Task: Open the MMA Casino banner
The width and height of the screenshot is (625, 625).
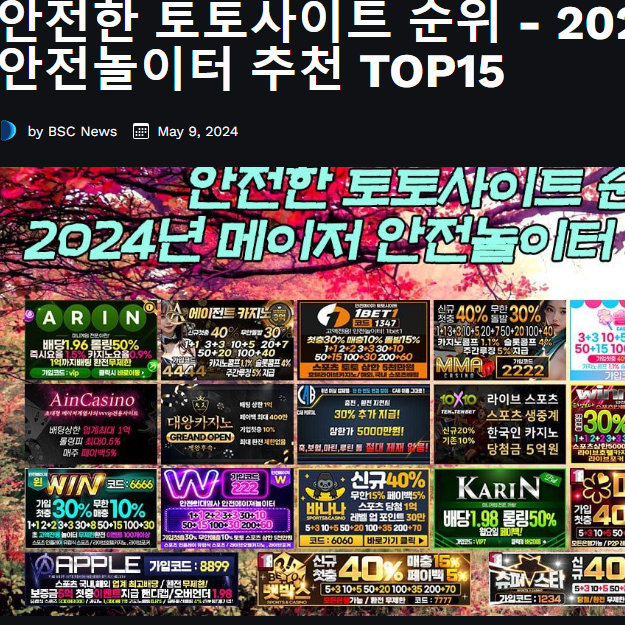Action: (x=498, y=340)
